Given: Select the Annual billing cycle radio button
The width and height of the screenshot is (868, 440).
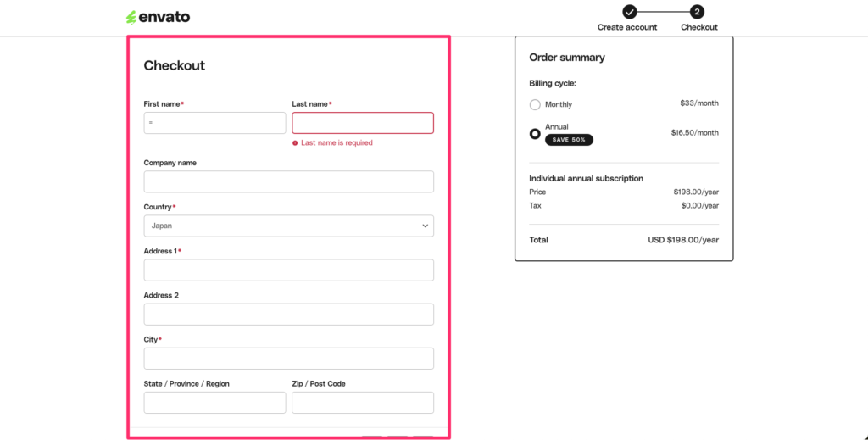Looking at the screenshot, I should pos(535,134).
